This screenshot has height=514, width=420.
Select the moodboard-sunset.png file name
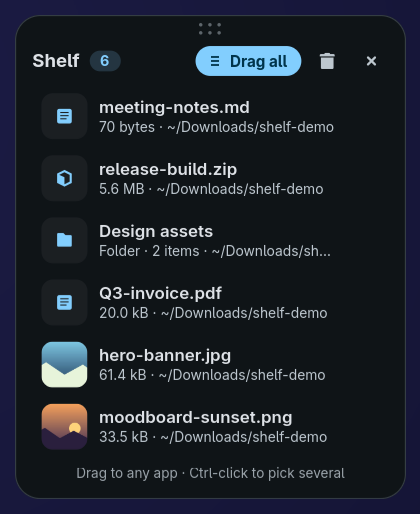click(196, 417)
